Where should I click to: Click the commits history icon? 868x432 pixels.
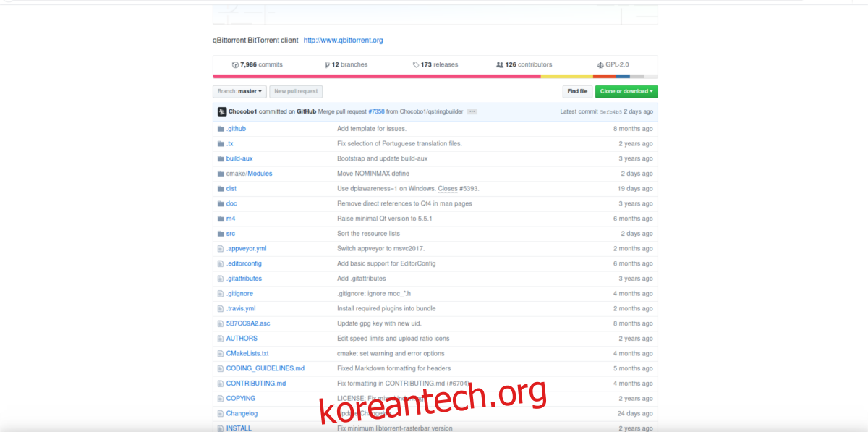(x=235, y=65)
